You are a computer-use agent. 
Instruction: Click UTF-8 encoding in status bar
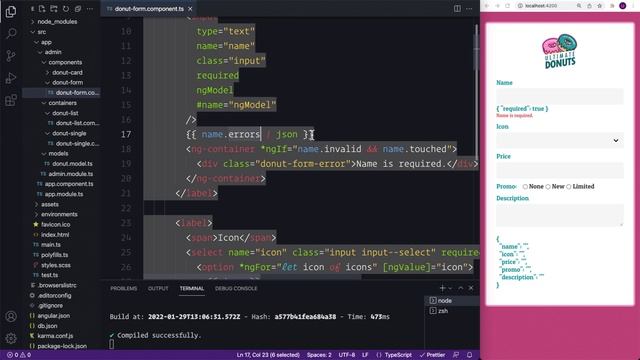click(347, 355)
